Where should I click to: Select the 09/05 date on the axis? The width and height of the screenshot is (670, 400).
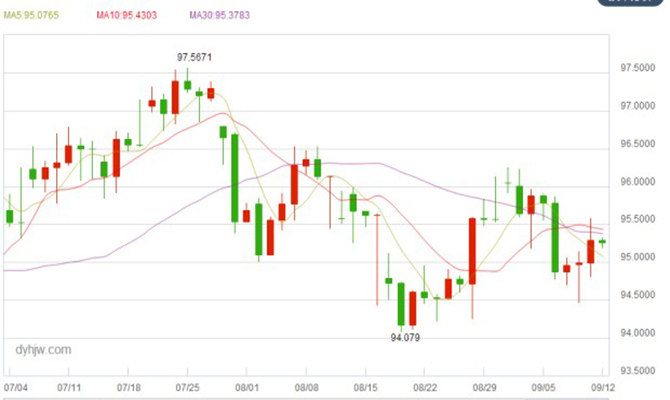click(x=544, y=385)
